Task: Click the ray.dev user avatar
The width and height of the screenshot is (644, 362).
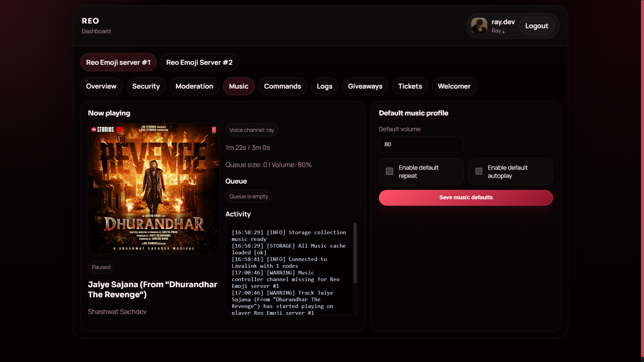Action: coord(479,26)
